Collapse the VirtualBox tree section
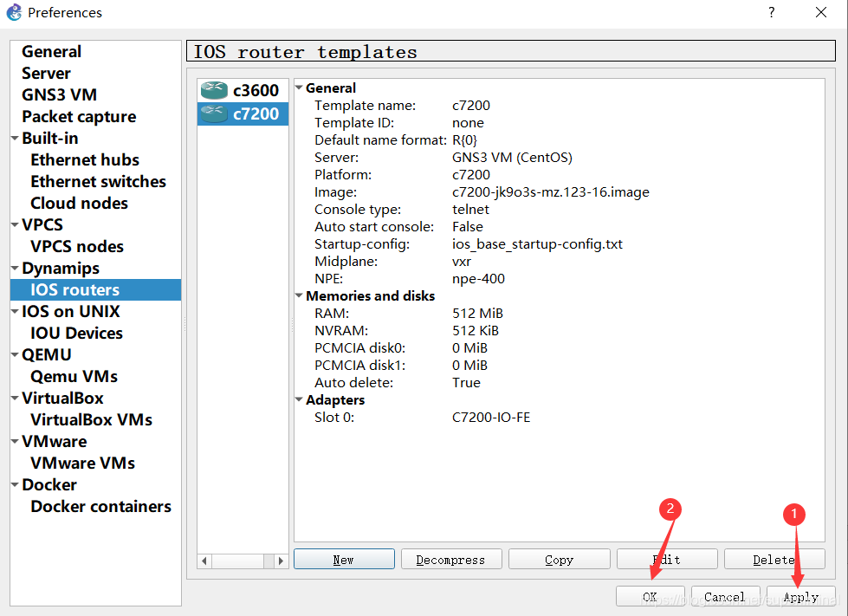Image resolution: width=848 pixels, height=616 pixels. point(15,398)
